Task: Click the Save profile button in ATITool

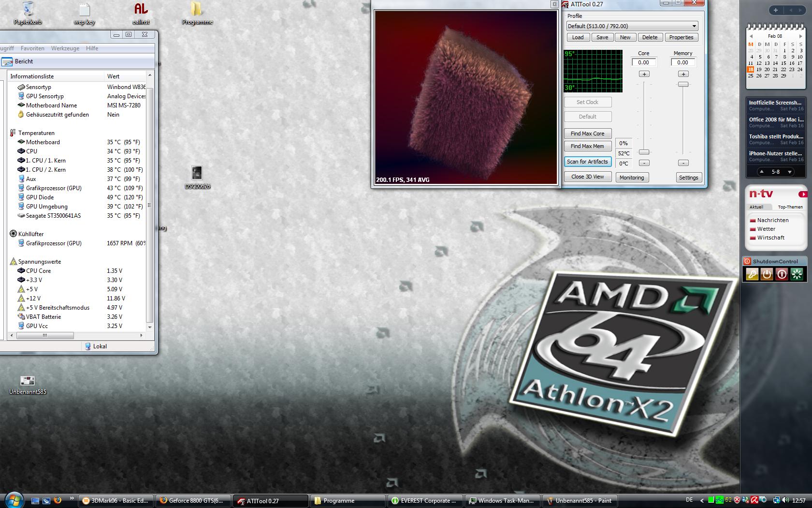Action: click(602, 37)
